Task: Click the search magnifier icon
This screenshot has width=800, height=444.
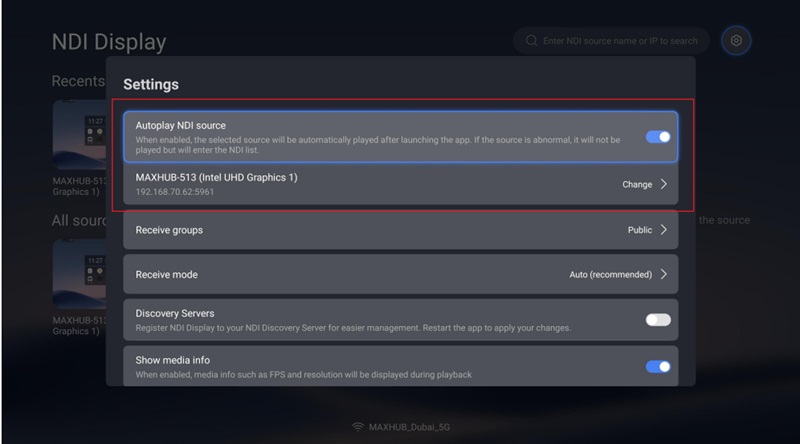Action: 530,41
